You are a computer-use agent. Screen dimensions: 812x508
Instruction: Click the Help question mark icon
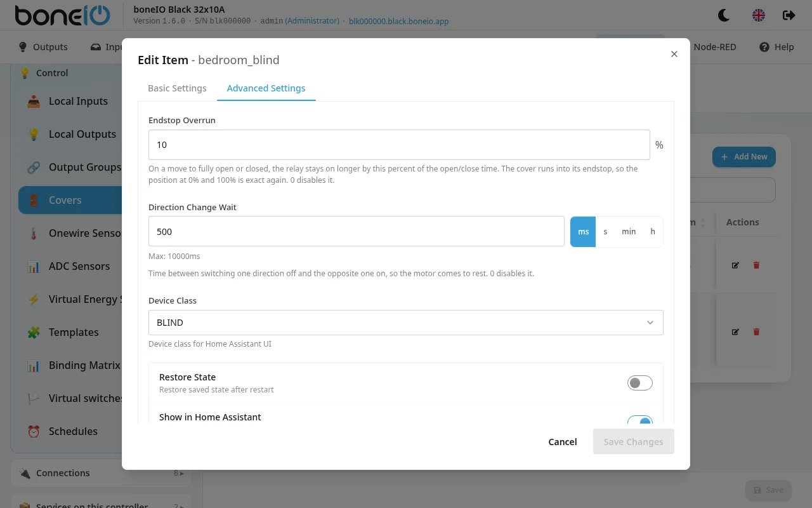click(764, 47)
